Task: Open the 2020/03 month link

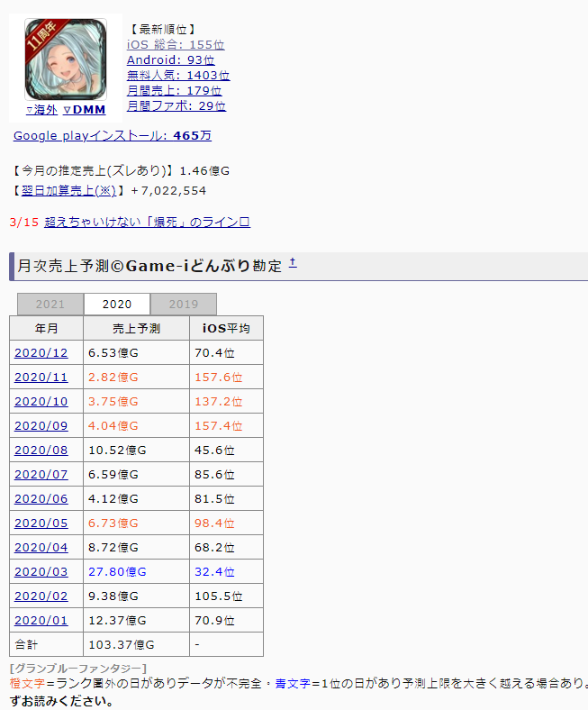Action: coord(41,572)
